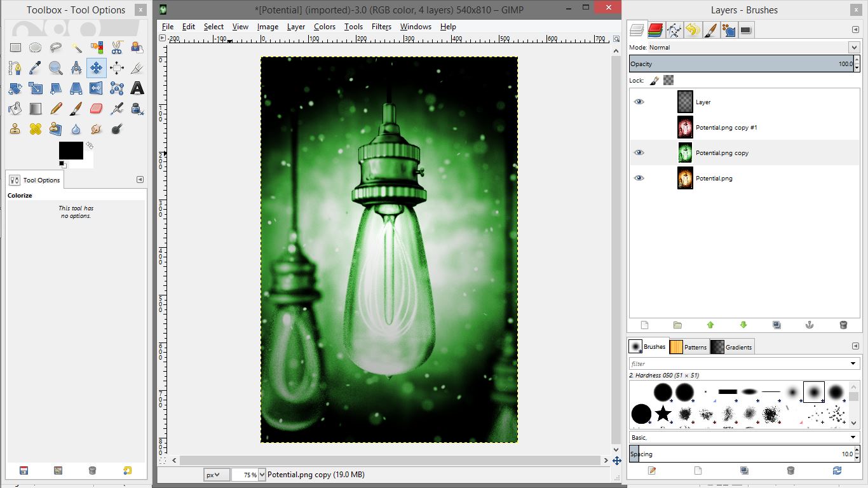Select the Cage Transform tool
The height and width of the screenshot is (488, 868).
[117, 88]
